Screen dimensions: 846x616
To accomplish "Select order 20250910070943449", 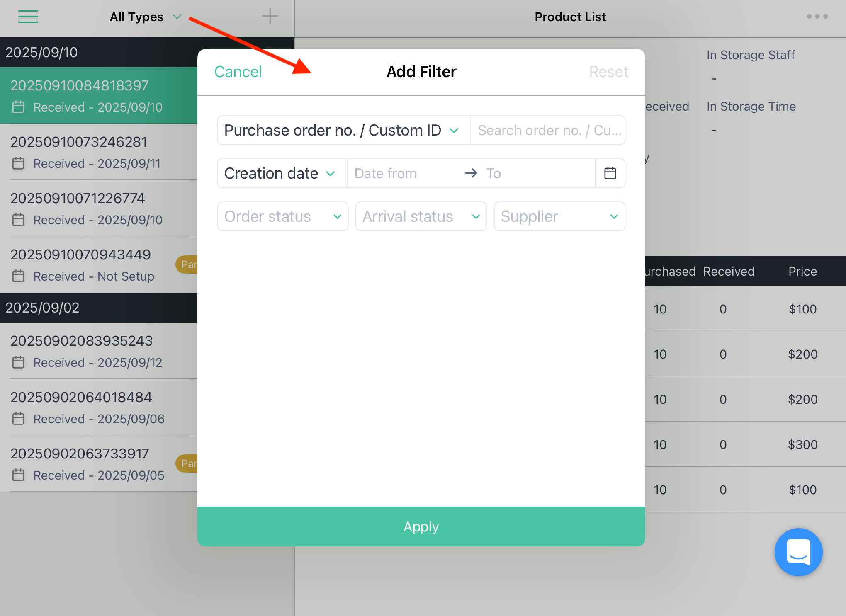I will [x=99, y=264].
